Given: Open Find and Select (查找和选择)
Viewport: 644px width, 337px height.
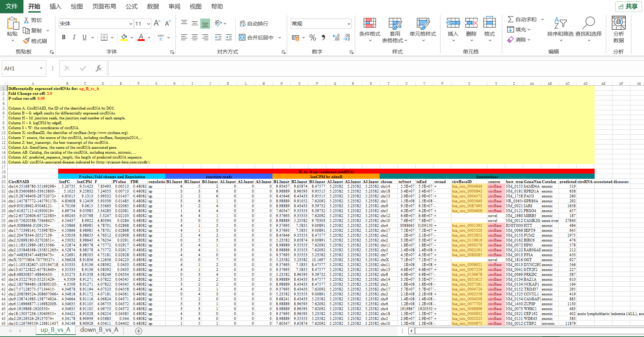Looking at the screenshot, I should pyautogui.click(x=589, y=29).
